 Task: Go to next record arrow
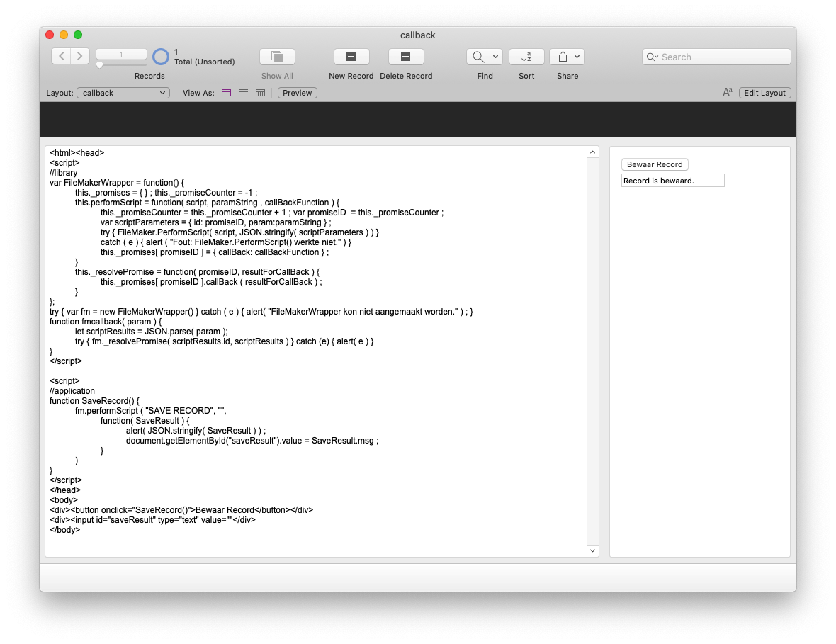click(x=80, y=56)
